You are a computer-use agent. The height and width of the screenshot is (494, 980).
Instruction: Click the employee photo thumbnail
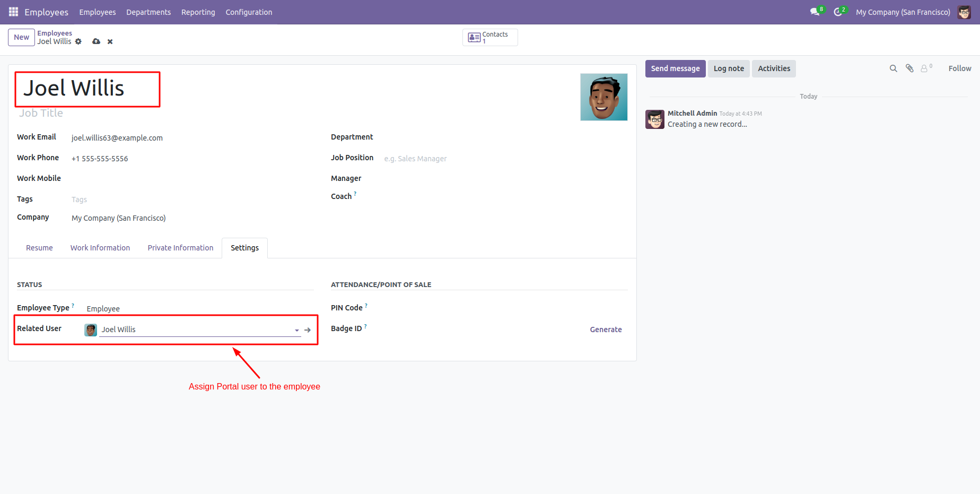603,97
